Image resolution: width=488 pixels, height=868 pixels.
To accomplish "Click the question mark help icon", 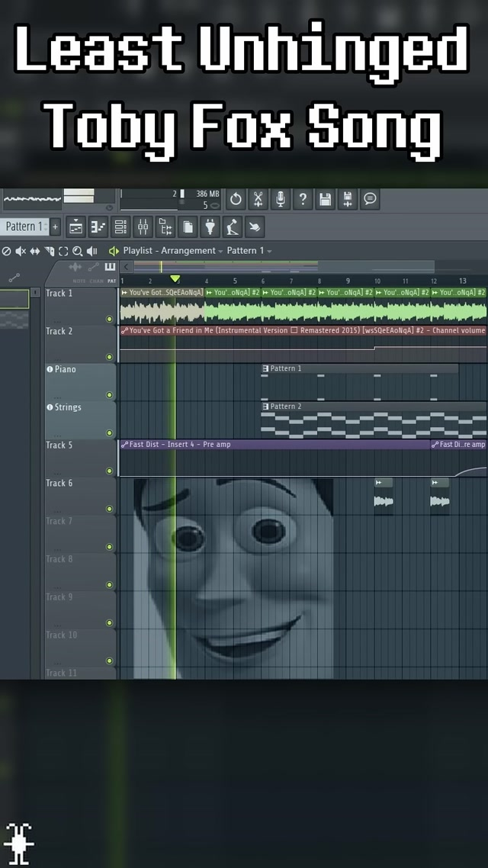I will (303, 200).
